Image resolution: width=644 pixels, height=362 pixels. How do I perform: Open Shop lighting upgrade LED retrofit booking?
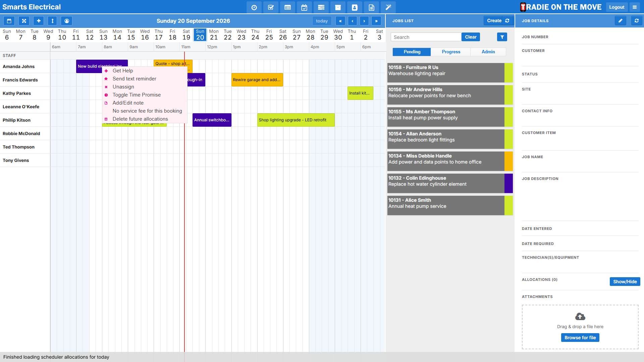point(296,120)
